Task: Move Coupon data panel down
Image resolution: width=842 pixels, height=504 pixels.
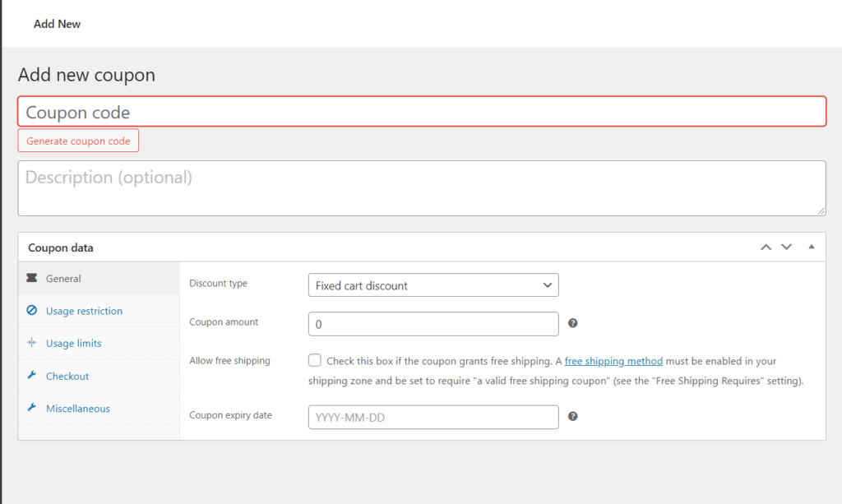Action: tap(786, 247)
